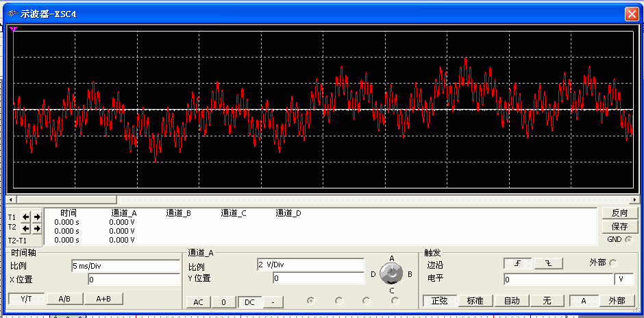Click the timebase scale 5 ms/Div field
The width and height of the screenshot is (644, 318).
tap(125, 265)
